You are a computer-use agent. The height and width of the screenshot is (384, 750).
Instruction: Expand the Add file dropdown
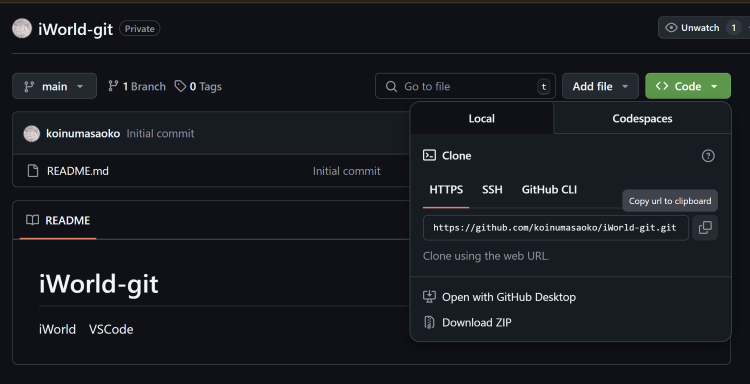(600, 86)
